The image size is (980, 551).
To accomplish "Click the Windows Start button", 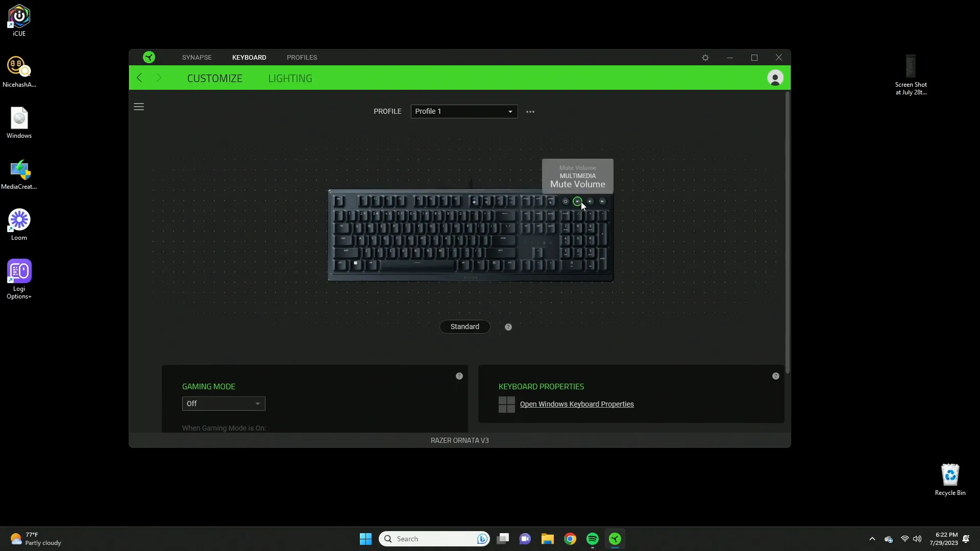I will tap(365, 539).
